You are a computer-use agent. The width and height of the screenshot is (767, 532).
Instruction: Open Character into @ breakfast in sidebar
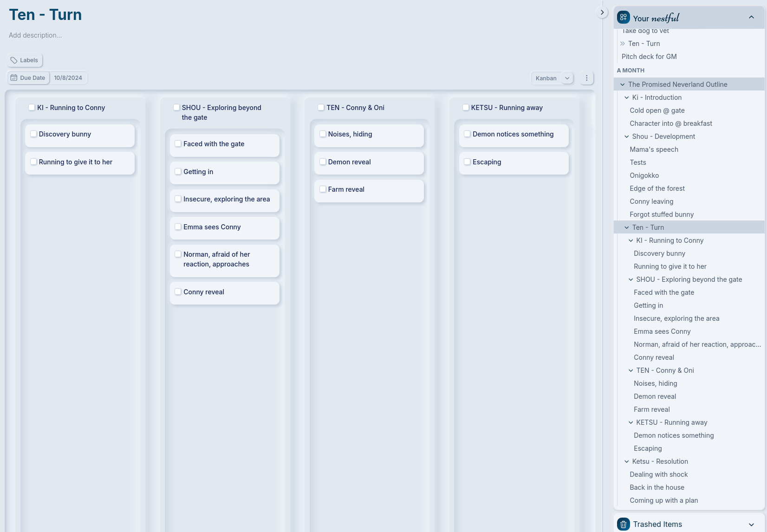(671, 123)
